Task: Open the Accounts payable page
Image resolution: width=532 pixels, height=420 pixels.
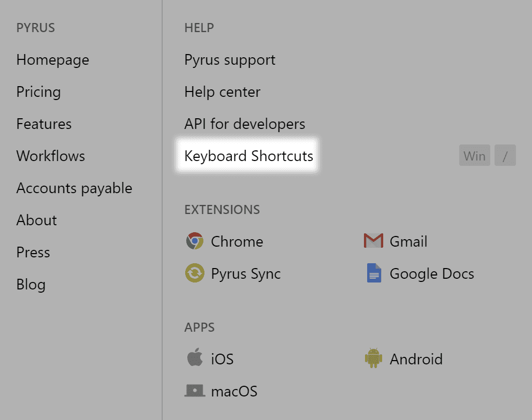Action: click(74, 188)
